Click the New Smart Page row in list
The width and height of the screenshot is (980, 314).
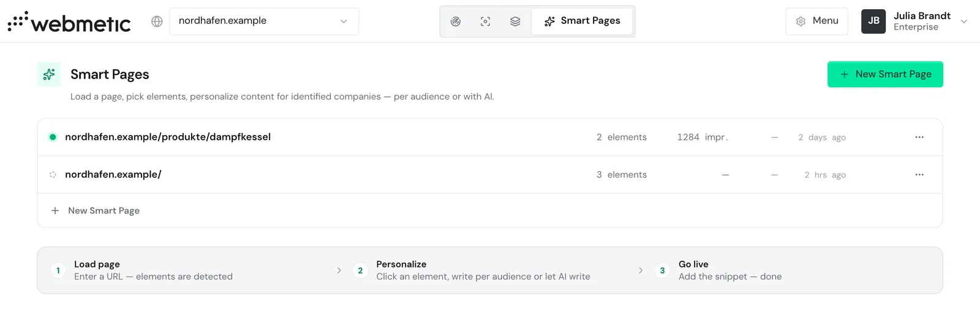click(490, 210)
